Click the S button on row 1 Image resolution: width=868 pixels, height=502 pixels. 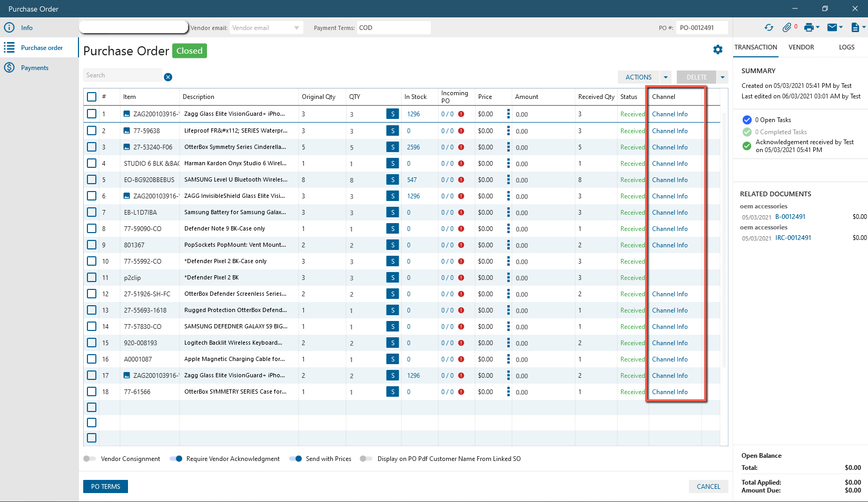(392, 114)
